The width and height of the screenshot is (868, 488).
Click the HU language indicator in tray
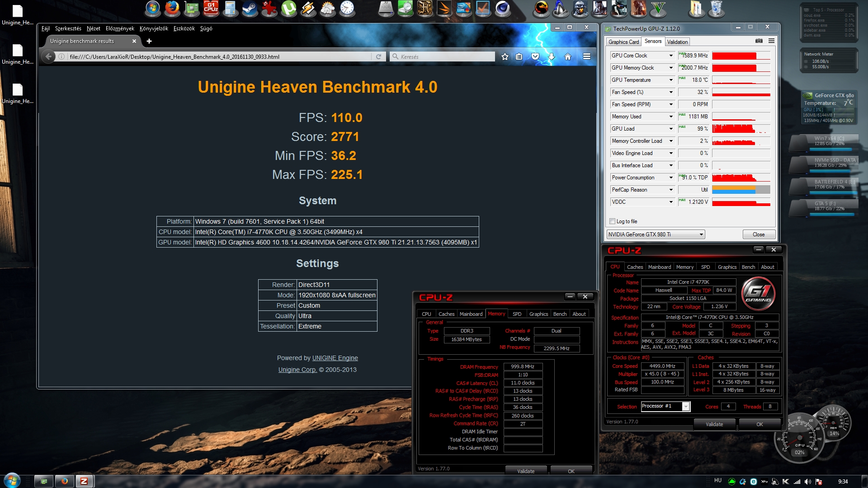718,480
